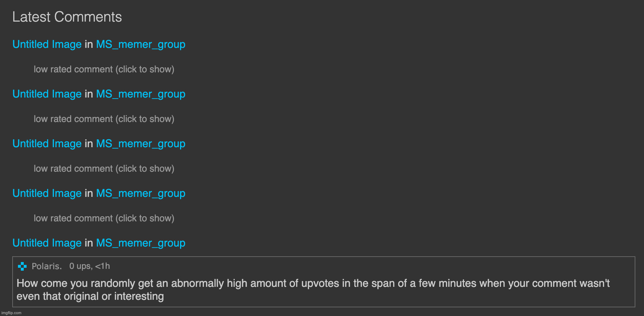Screen dimensions: 644x316
Task: Click the imgflip.com watermark
Action: coord(11,313)
